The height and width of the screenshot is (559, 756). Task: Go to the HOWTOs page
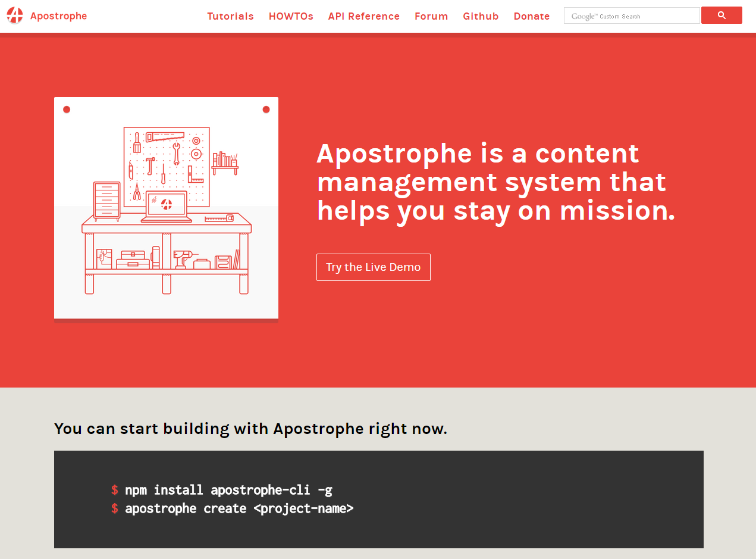tap(291, 16)
